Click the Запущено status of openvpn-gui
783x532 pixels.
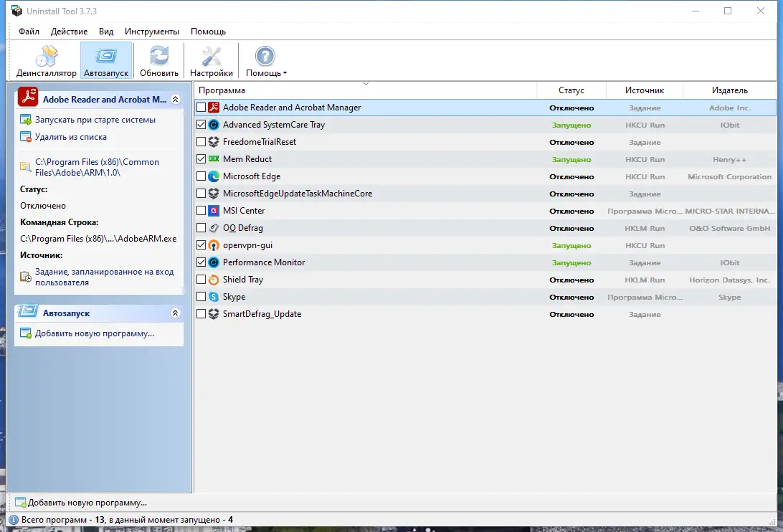pyautogui.click(x=571, y=246)
